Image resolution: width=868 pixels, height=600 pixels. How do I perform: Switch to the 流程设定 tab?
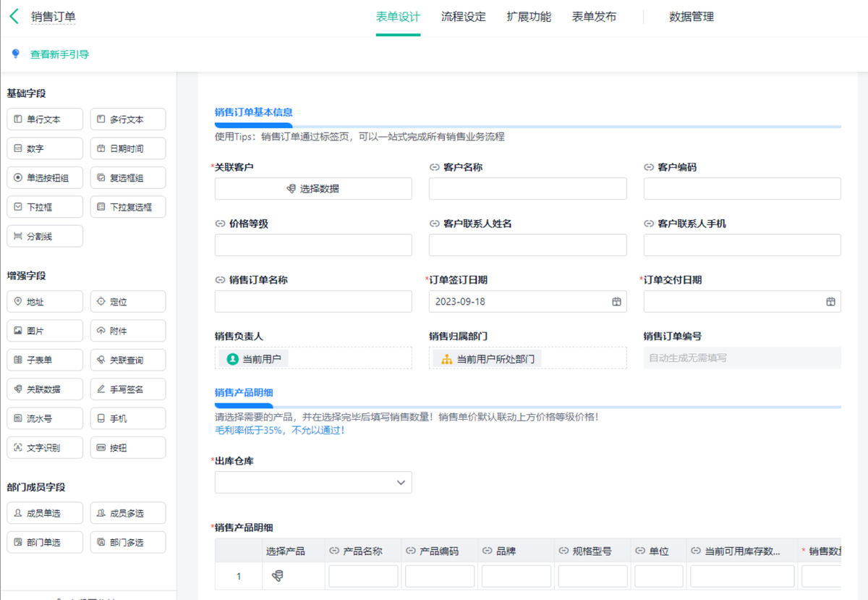point(464,17)
